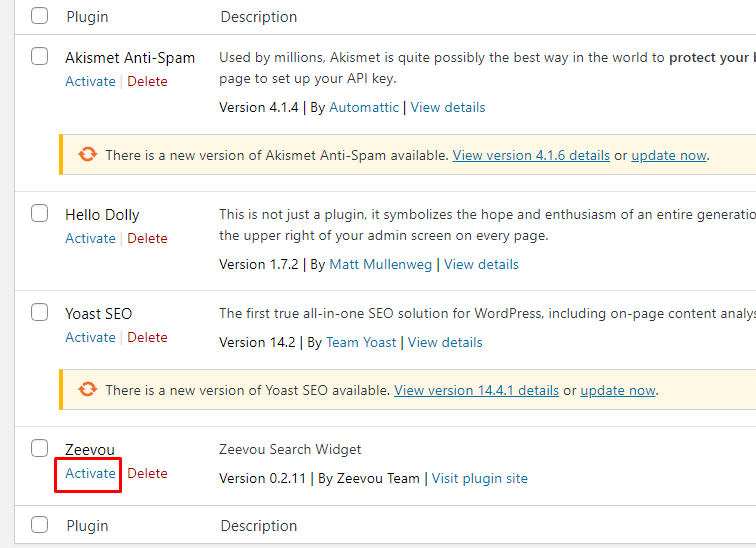The image size is (756, 548).
Task: Open Visit plugin site for Zeevou
Action: pos(479,478)
